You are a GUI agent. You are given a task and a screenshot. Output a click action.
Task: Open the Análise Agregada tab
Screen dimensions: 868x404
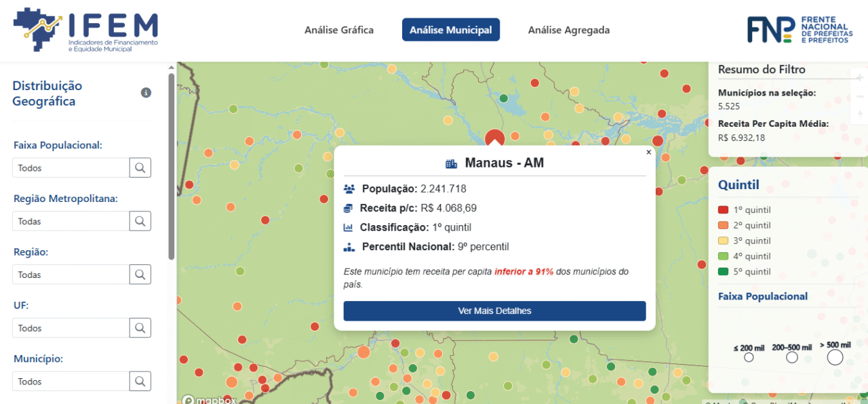point(568,30)
